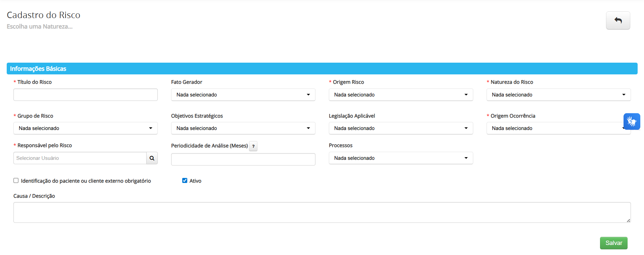
Task: Open the Objetivos Estratégicos dropdown
Action: 243,128
